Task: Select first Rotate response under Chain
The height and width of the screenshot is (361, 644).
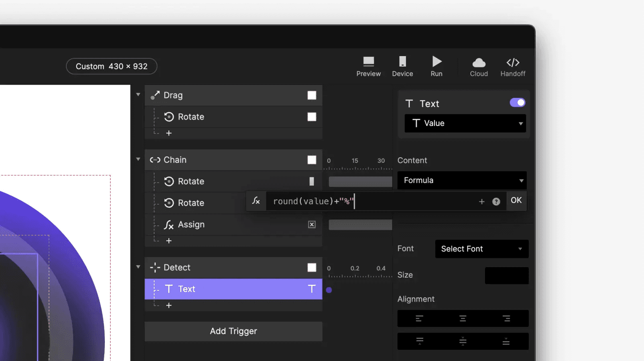Action: [233, 181]
